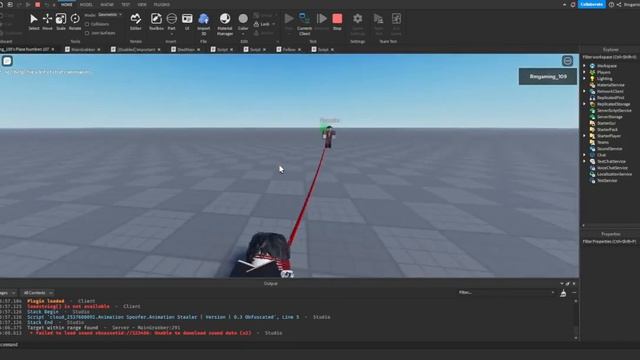The image size is (640, 360).
Task: Select Teams in Explorer
Action: coord(602,142)
